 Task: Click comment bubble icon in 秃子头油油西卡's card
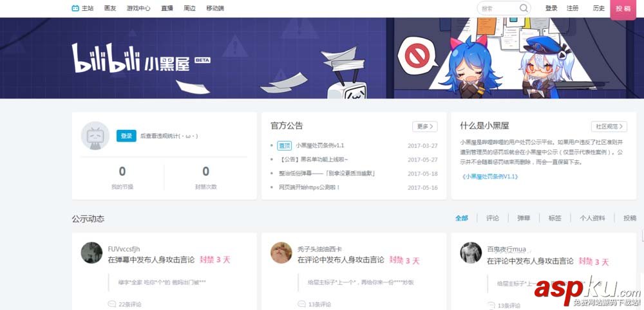click(x=301, y=304)
